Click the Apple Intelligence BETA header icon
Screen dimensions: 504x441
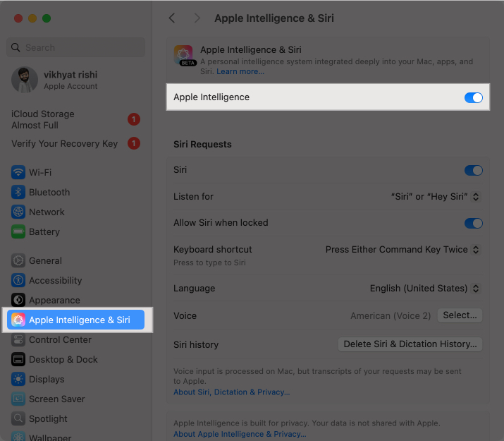tap(184, 55)
